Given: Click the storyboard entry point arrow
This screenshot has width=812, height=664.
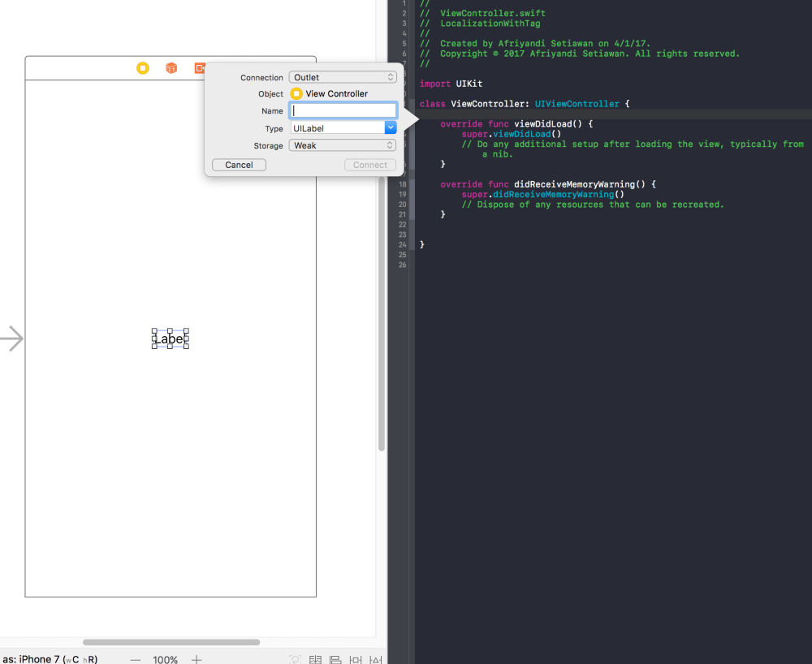Looking at the screenshot, I should point(12,339).
